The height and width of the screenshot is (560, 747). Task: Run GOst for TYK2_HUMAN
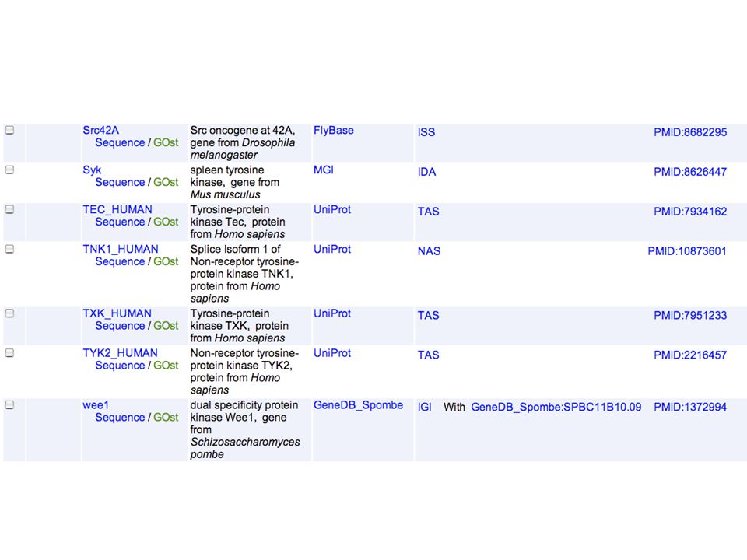166,365
